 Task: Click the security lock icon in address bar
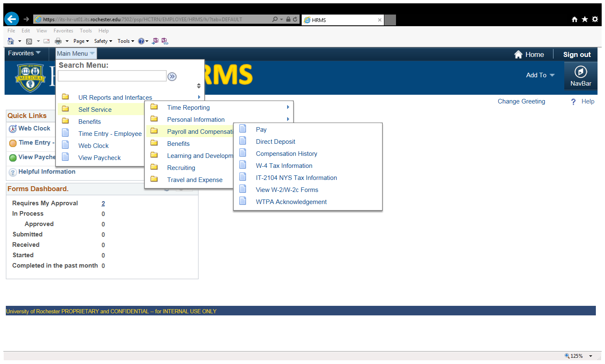(x=288, y=19)
